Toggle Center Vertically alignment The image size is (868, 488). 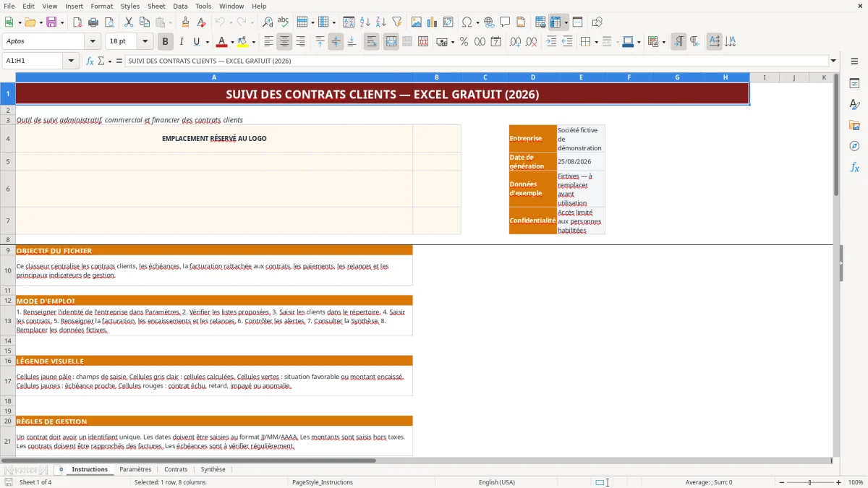click(x=336, y=42)
